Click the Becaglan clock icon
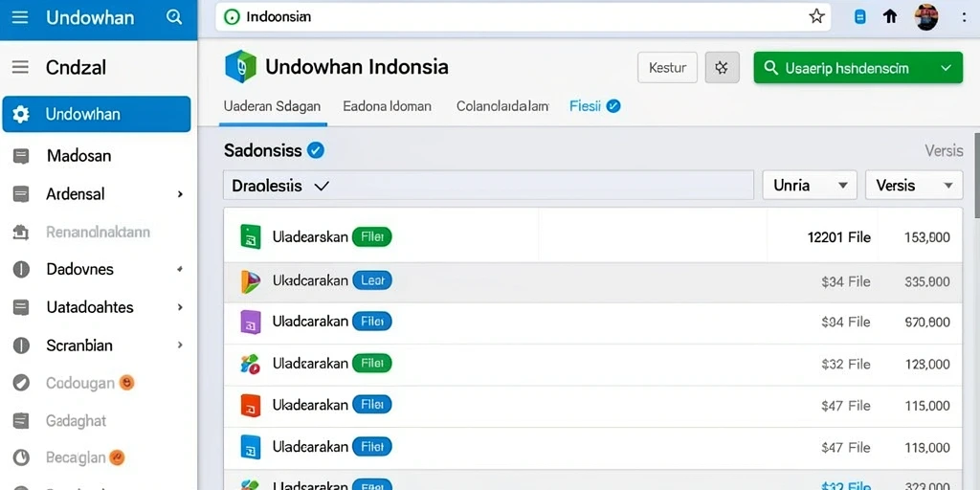 pyautogui.click(x=21, y=457)
